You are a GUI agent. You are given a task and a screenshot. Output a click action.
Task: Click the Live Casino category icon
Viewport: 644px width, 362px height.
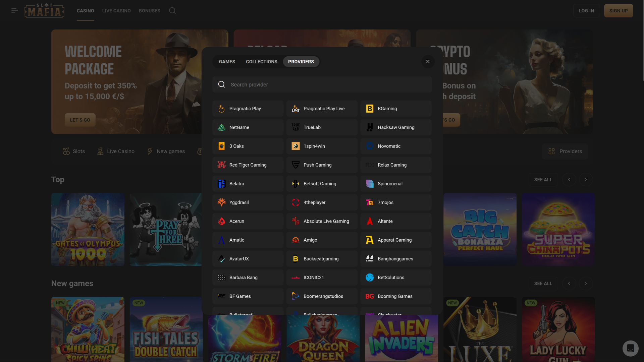100,151
